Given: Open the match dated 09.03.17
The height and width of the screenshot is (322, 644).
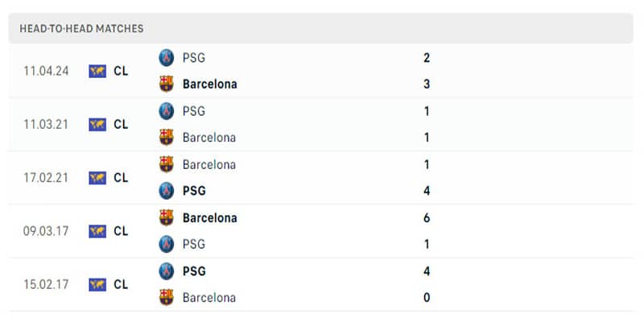Looking at the screenshot, I should pyautogui.click(x=46, y=231).
